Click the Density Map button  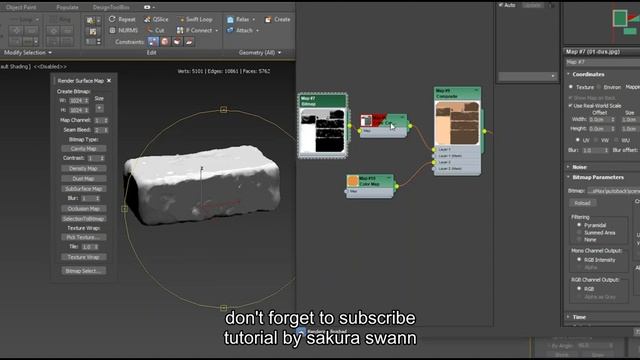[84, 169]
